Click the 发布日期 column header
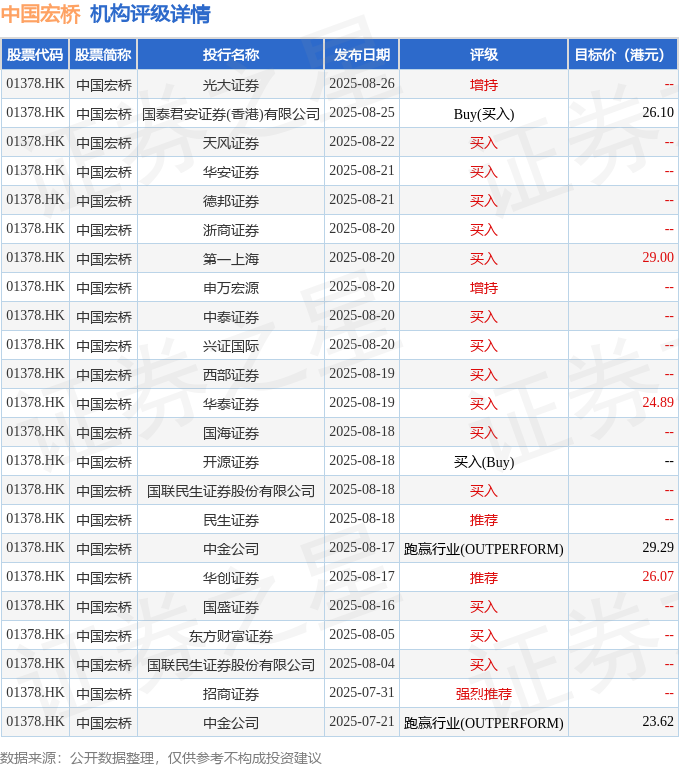 [362, 54]
